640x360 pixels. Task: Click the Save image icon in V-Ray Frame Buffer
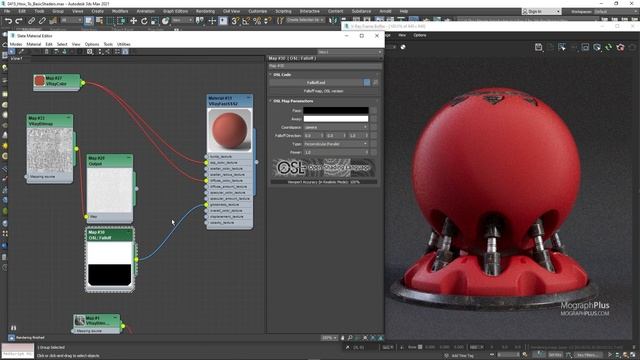point(539,47)
